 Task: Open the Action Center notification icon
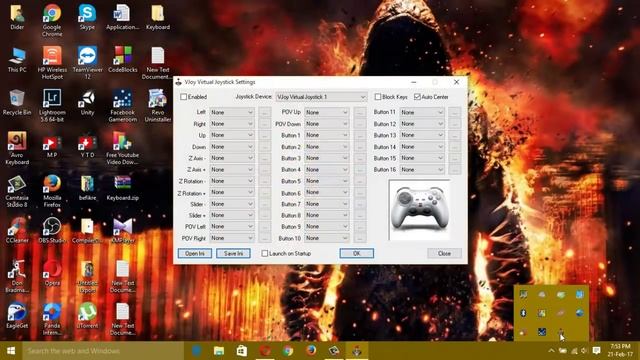[596, 351]
